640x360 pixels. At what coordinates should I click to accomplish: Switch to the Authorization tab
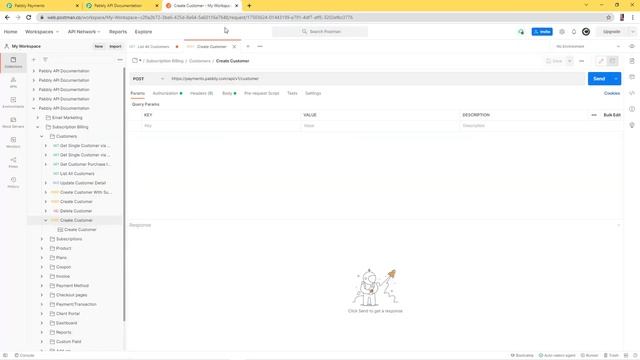coord(167,93)
